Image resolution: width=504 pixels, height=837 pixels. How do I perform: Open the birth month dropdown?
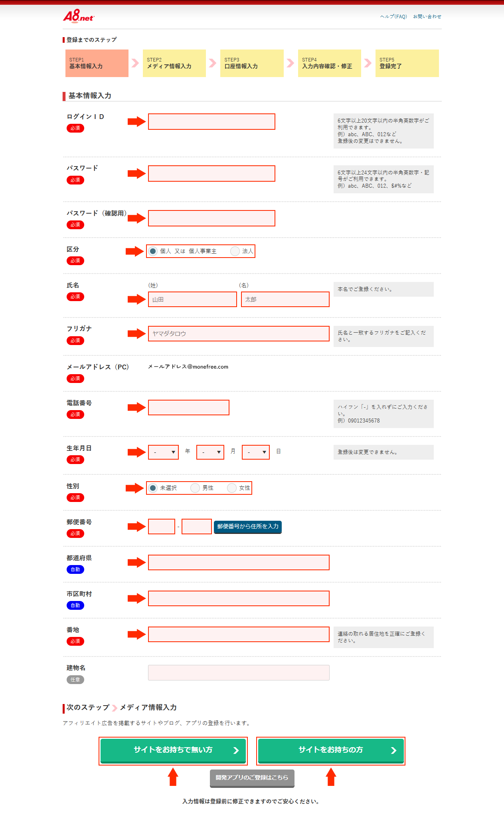(x=210, y=452)
